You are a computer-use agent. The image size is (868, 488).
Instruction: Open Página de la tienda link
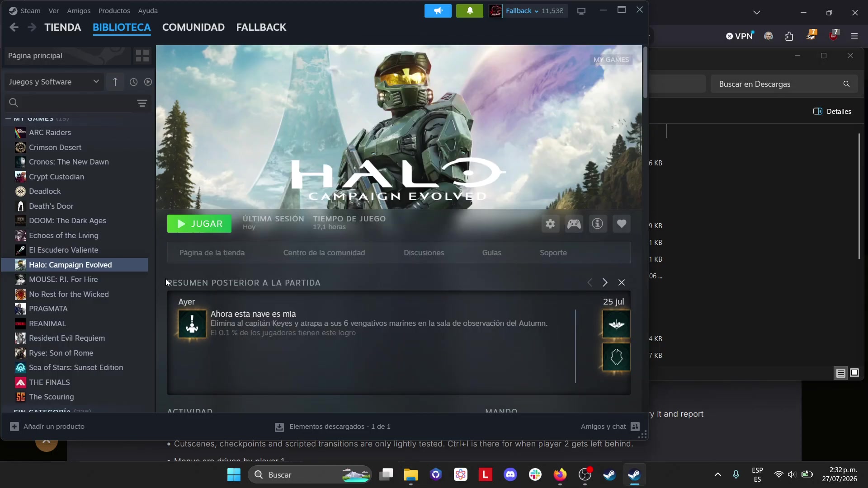tap(212, 253)
